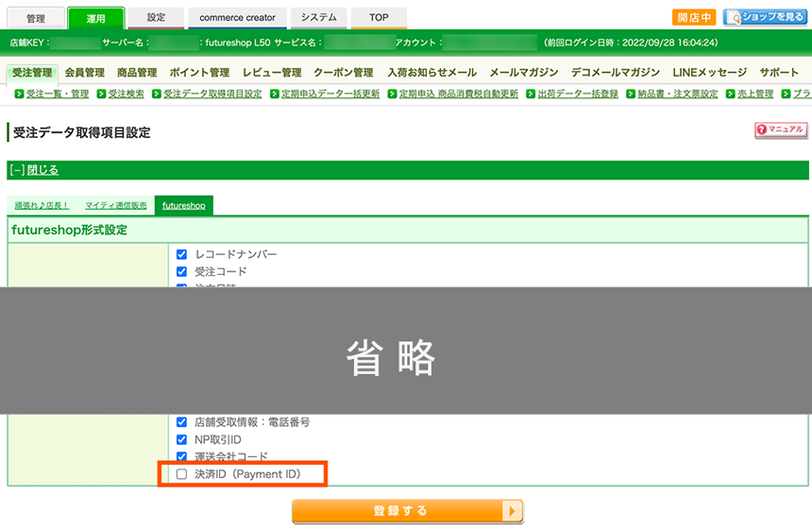Open the commerce creator tab
This screenshot has width=812, height=530.
237,18
